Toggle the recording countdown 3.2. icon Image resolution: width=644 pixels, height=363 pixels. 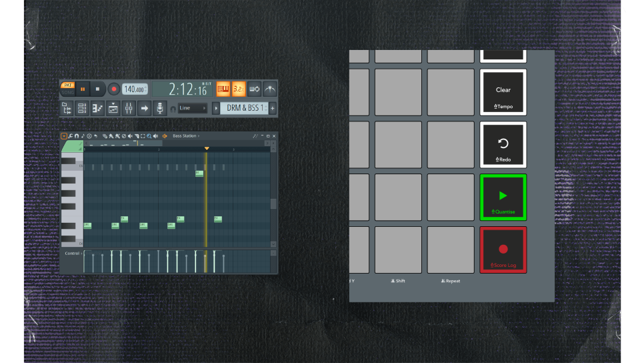239,89
